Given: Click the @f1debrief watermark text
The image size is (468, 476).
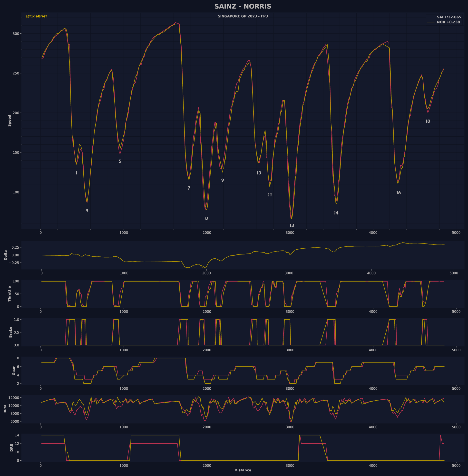Looking at the screenshot, I should click(36, 16).
